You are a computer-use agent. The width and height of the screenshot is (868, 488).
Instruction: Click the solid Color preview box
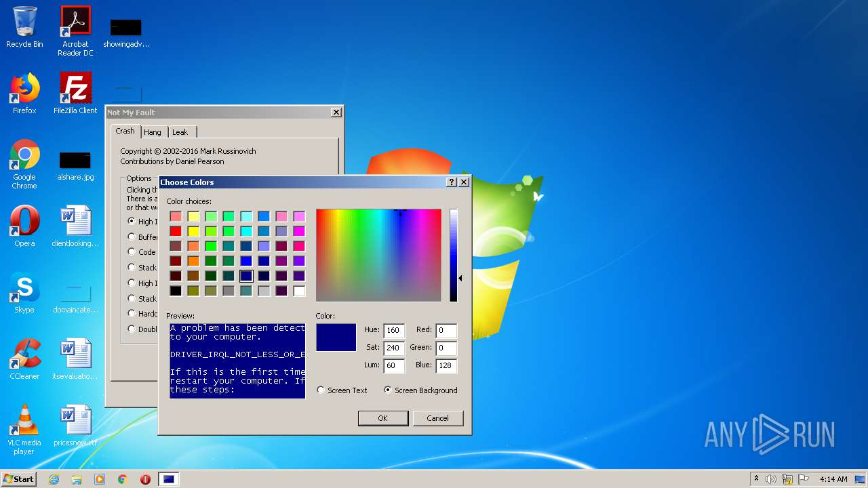tap(336, 338)
